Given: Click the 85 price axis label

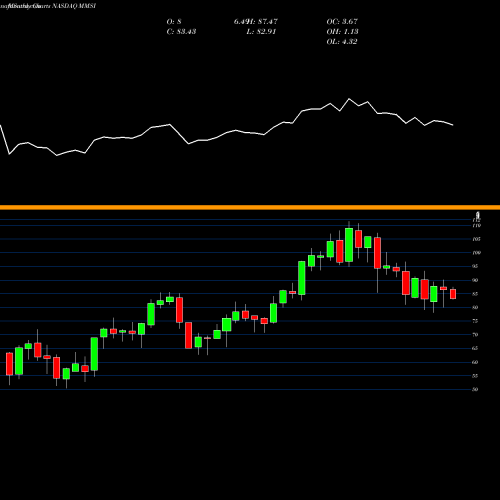Looking at the screenshot, I should click(475, 294).
